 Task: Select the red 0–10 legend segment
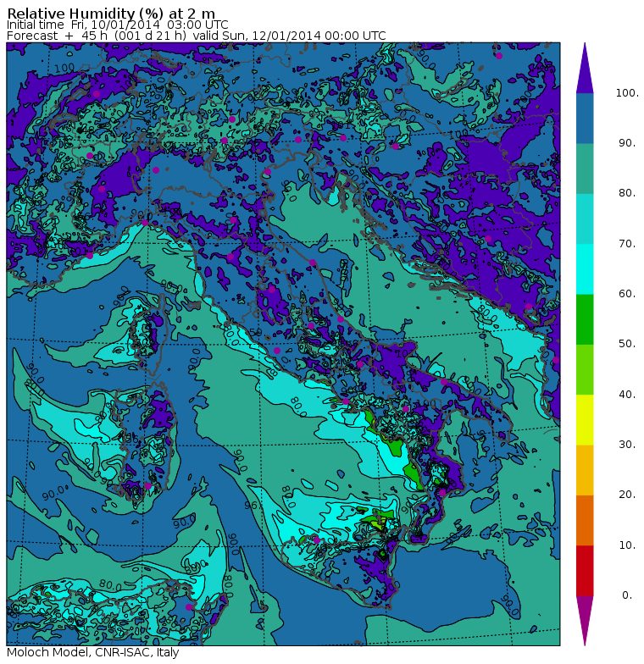click(x=585, y=571)
